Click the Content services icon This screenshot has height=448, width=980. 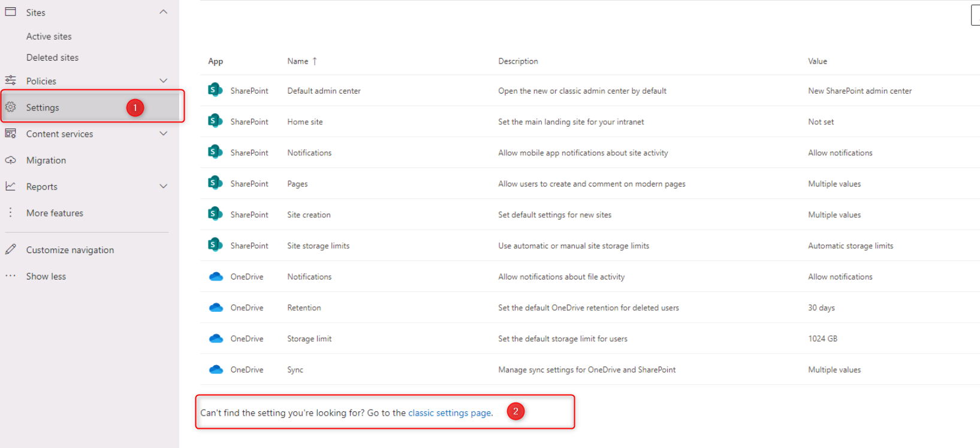11,134
